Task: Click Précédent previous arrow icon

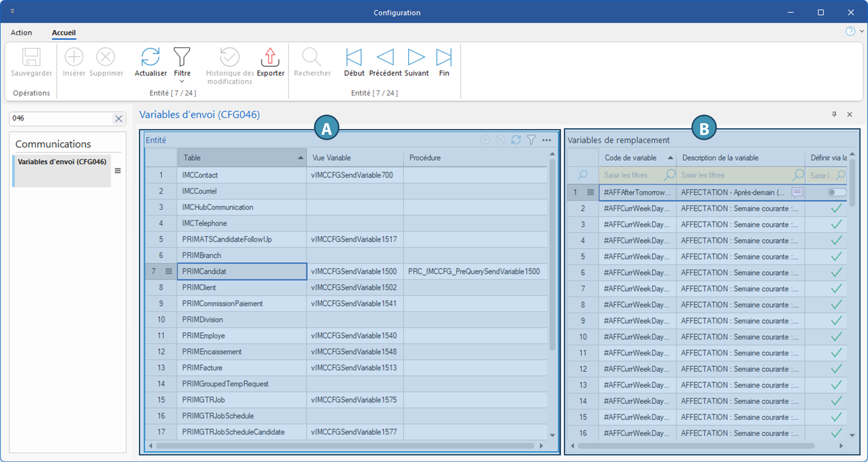Action: coord(385,57)
